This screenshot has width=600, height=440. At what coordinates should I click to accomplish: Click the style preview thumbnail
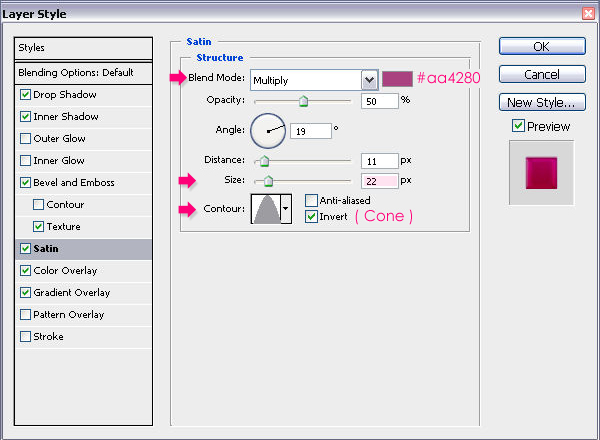(x=541, y=173)
